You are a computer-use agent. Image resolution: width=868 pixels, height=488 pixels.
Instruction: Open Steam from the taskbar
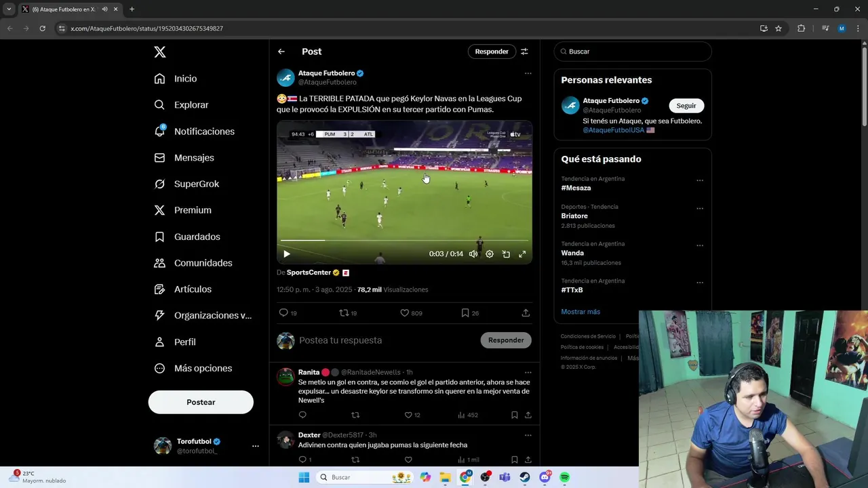click(x=525, y=477)
